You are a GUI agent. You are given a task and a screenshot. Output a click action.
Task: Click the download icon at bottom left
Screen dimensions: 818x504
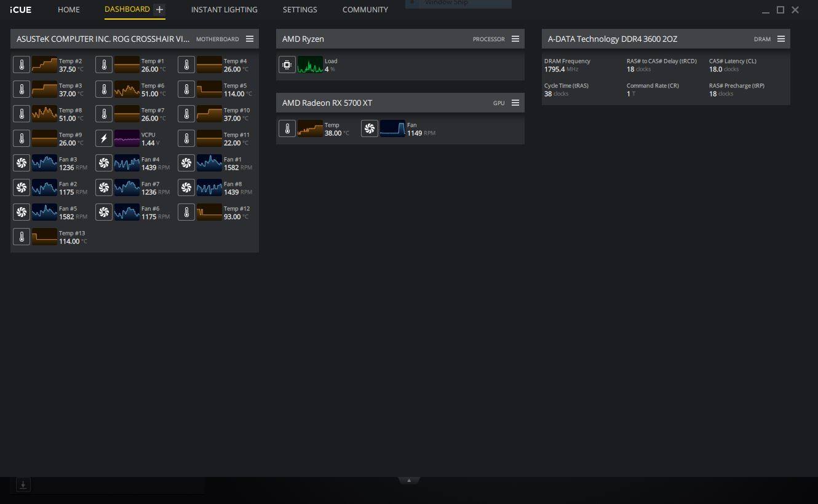23,485
